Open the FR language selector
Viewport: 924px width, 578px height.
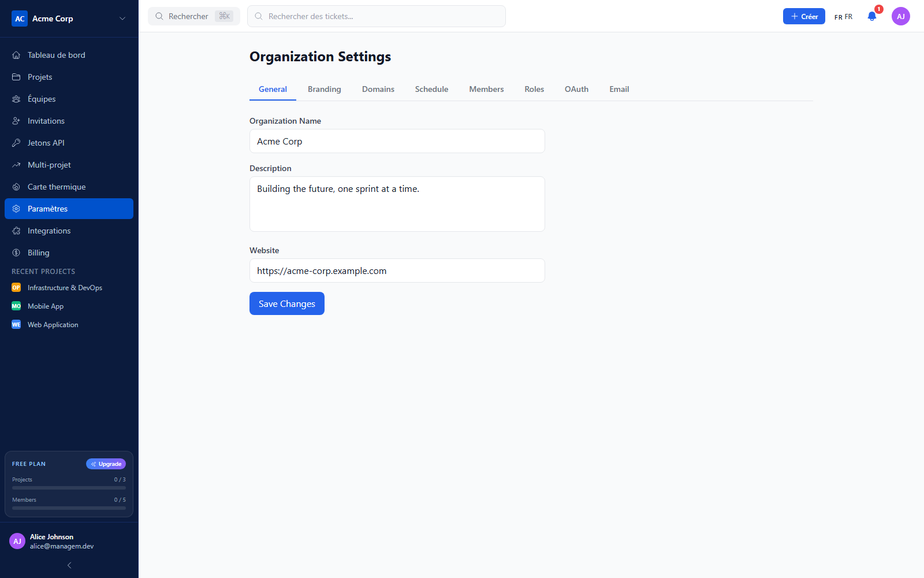(x=843, y=17)
